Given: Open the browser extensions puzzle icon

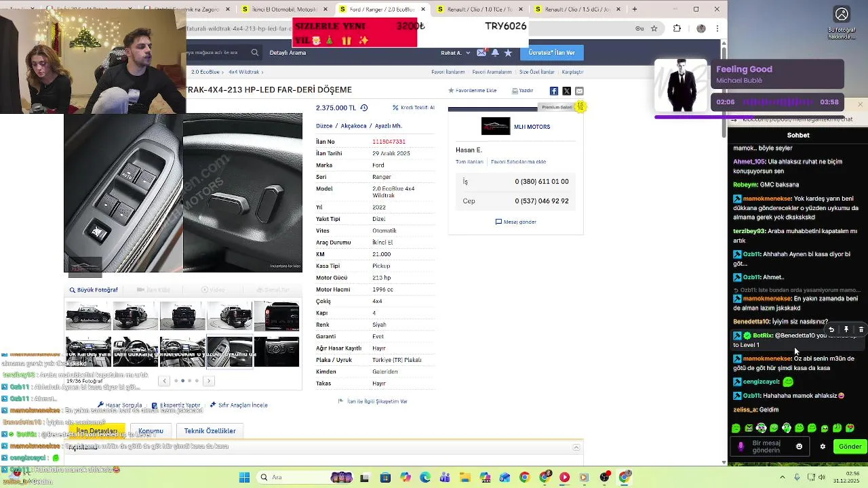Looking at the screenshot, I should (677, 28).
